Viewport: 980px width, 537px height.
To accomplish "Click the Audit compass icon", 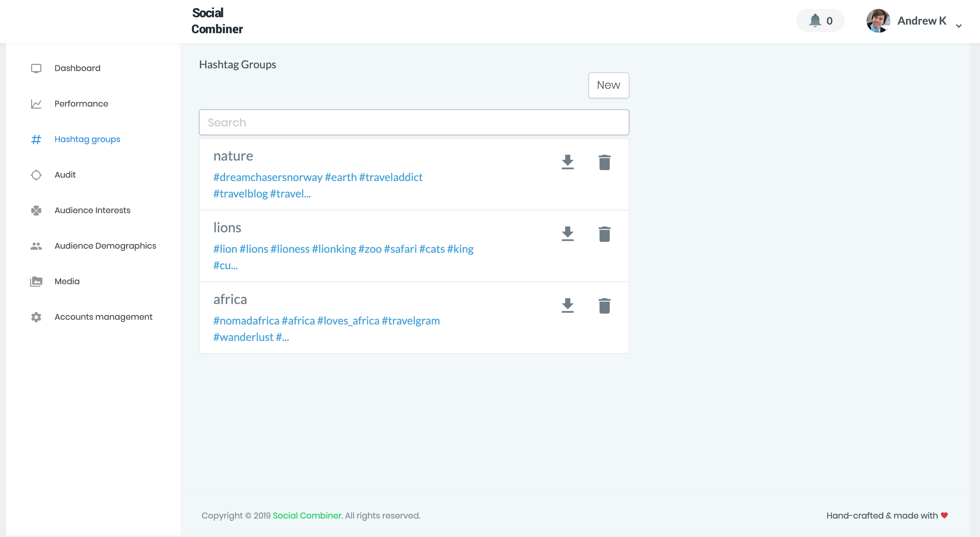I will coord(36,175).
